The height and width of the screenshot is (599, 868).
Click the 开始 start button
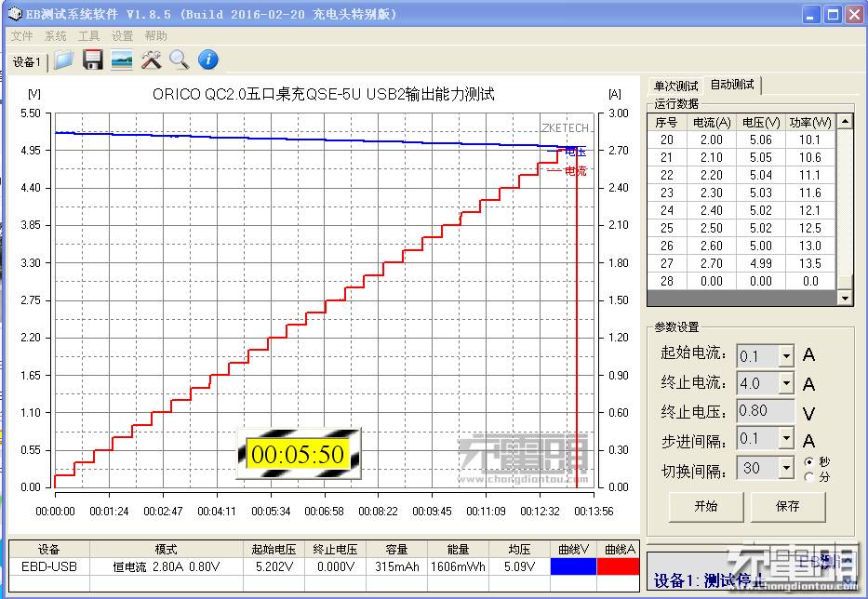(x=706, y=506)
